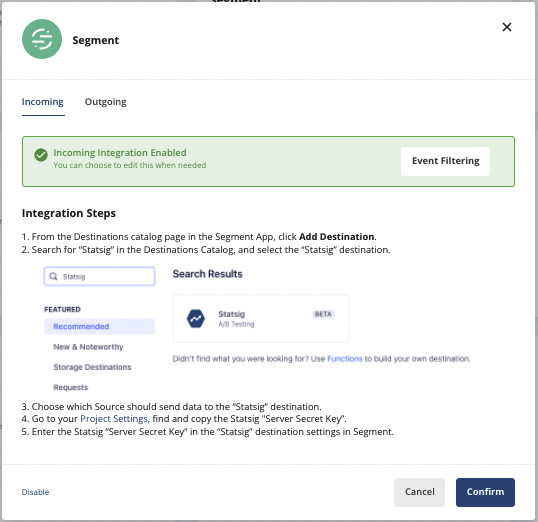The image size is (538, 522).
Task: Select Recommended in the Featured list
Action: 100,326
